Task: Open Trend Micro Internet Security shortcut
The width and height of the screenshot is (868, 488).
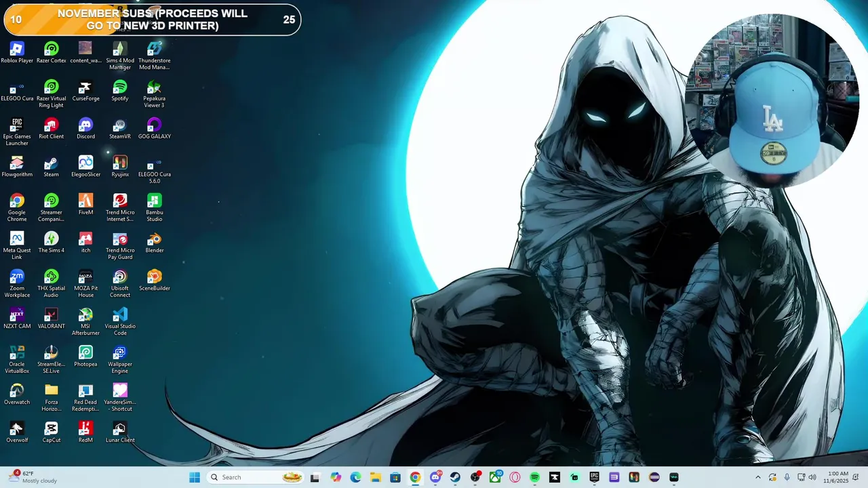Action: (x=120, y=207)
